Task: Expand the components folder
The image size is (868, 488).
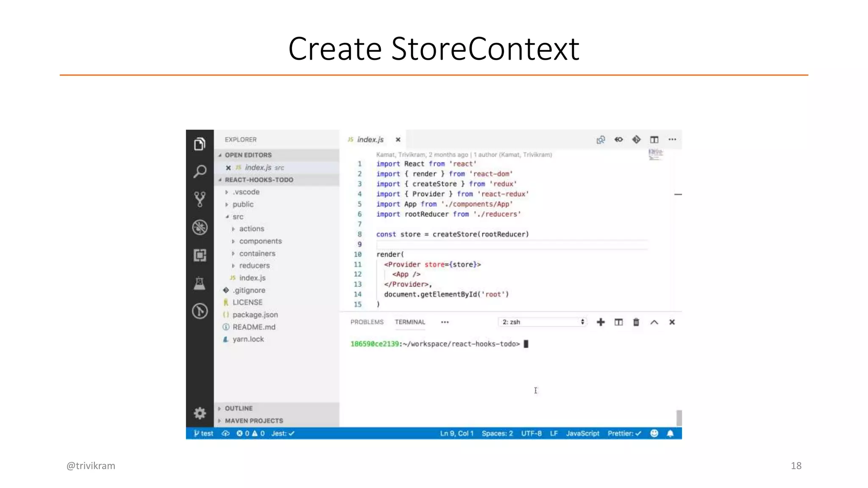Action: [x=260, y=241]
